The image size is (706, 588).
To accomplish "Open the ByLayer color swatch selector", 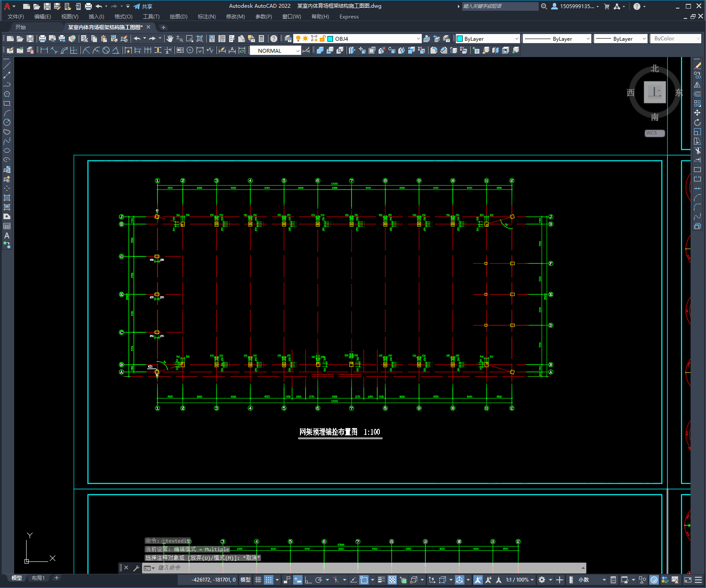I will click(x=488, y=39).
